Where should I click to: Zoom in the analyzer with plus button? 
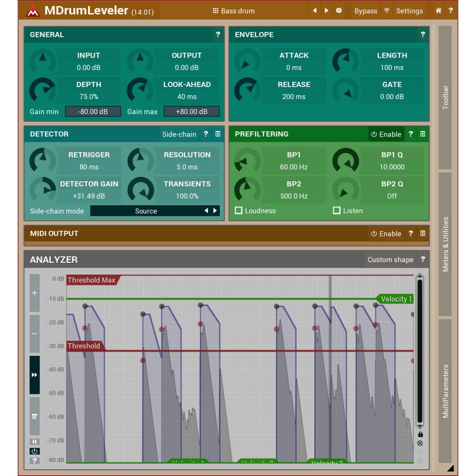pyautogui.click(x=35, y=293)
